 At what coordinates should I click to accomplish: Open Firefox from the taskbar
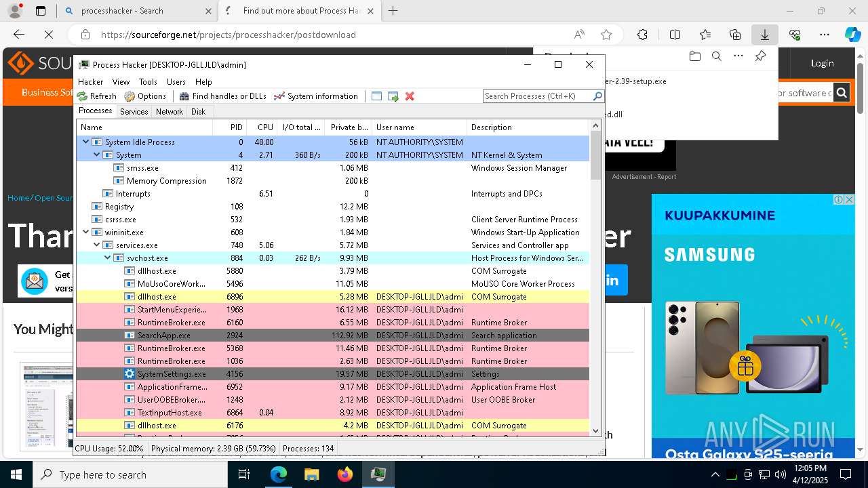coord(345,474)
